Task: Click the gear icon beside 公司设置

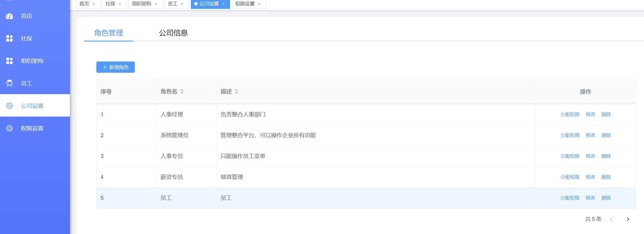Action: click(x=9, y=106)
